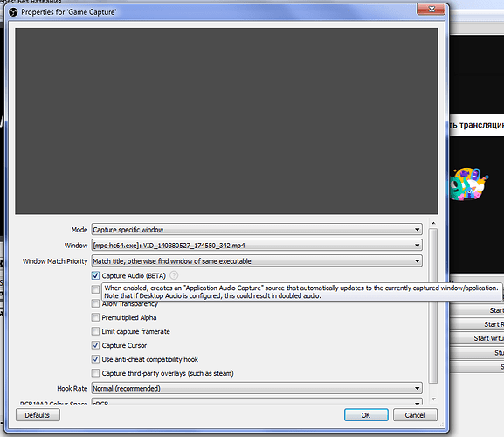The image size is (504, 437).
Task: Click the 'Limit capture framerate' label
Action: coord(136,331)
